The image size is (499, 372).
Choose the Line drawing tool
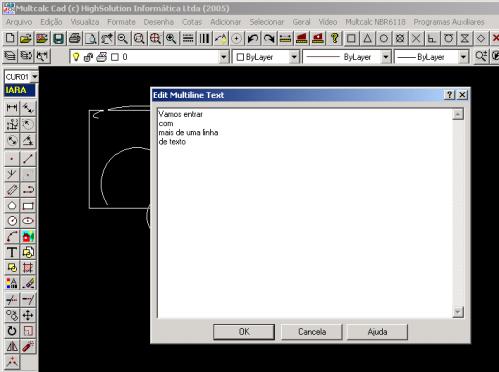pos(28,158)
